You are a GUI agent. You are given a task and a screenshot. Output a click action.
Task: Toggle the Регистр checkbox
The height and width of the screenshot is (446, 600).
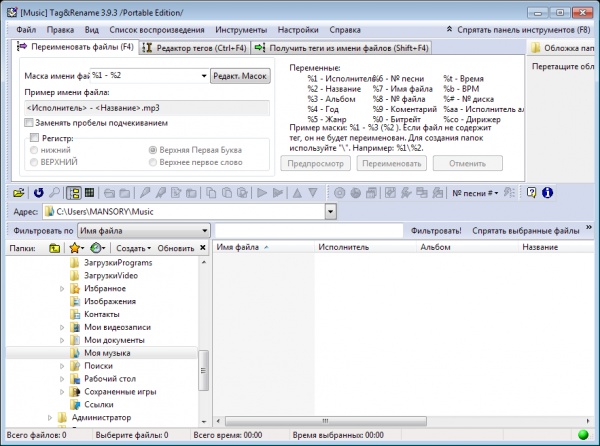(34, 138)
